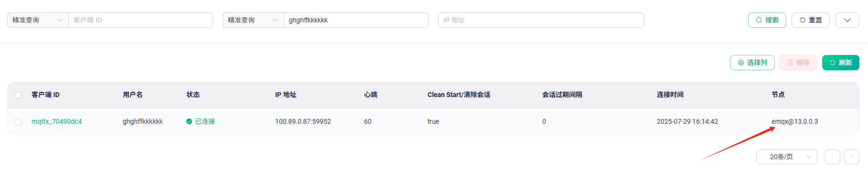Refresh the client list with 刷新
The width and height of the screenshot is (868, 173).
click(x=840, y=63)
